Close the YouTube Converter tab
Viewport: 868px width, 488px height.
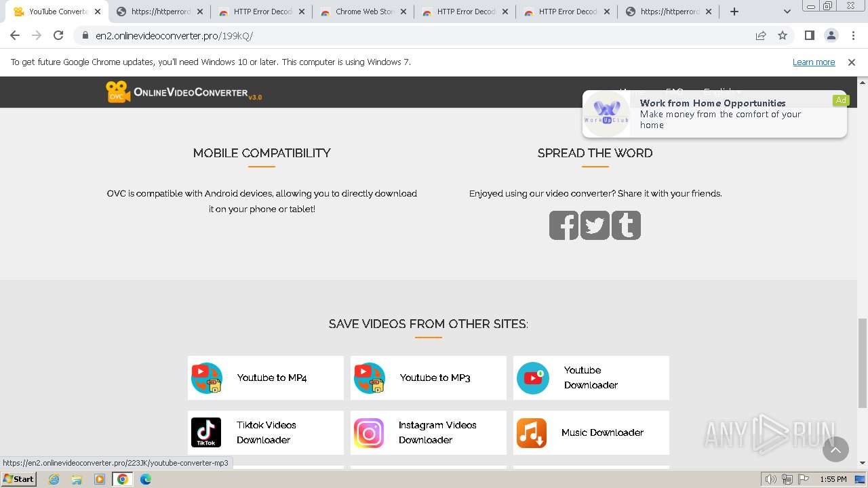[98, 12]
